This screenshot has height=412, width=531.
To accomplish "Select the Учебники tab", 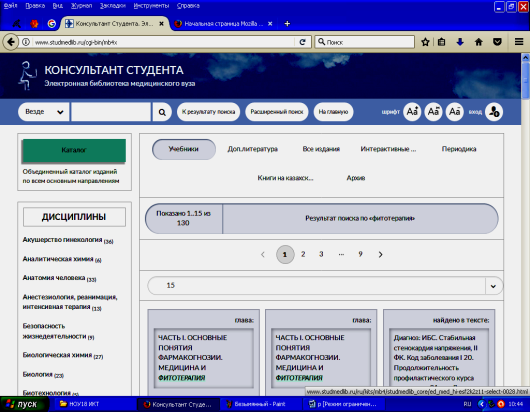I will pyautogui.click(x=184, y=149).
